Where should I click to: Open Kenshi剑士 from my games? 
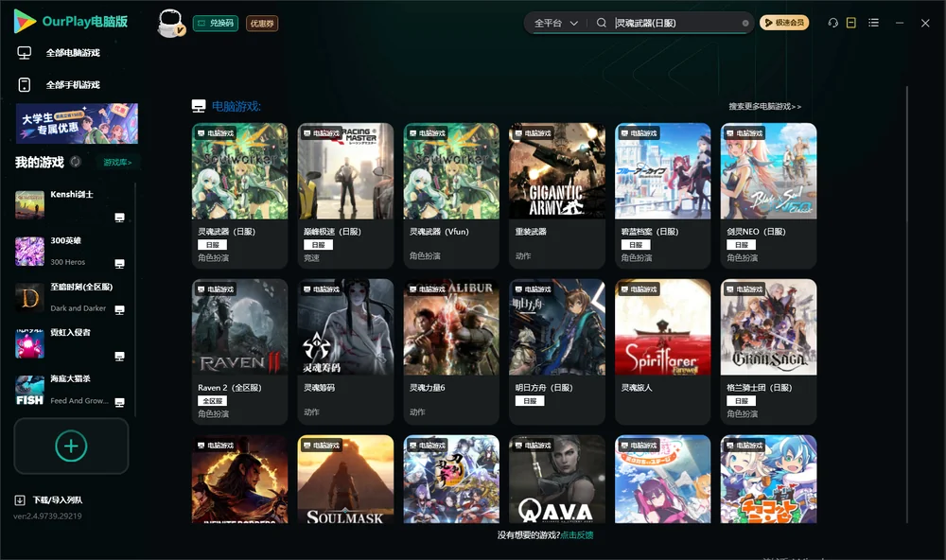tap(71, 204)
